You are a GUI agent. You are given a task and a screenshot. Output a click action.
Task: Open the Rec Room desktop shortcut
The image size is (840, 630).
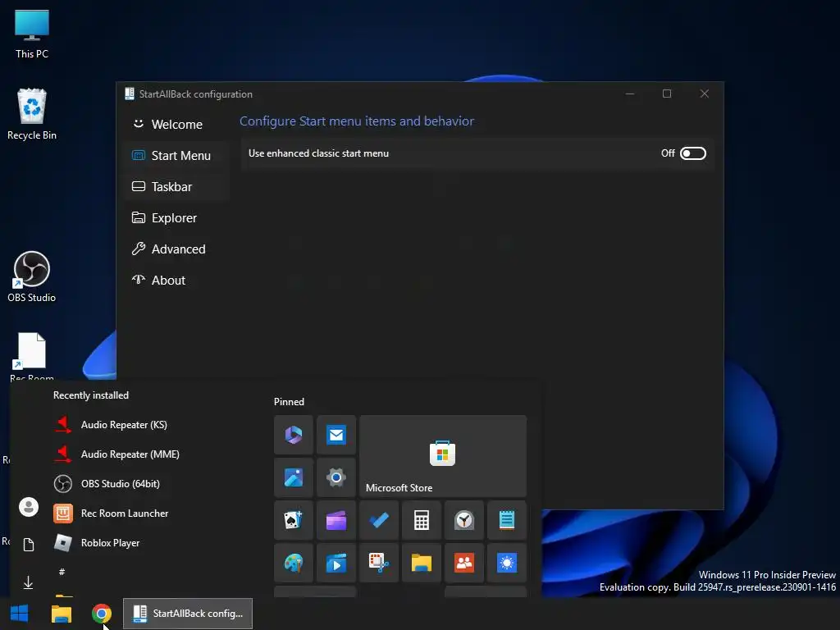click(x=32, y=357)
